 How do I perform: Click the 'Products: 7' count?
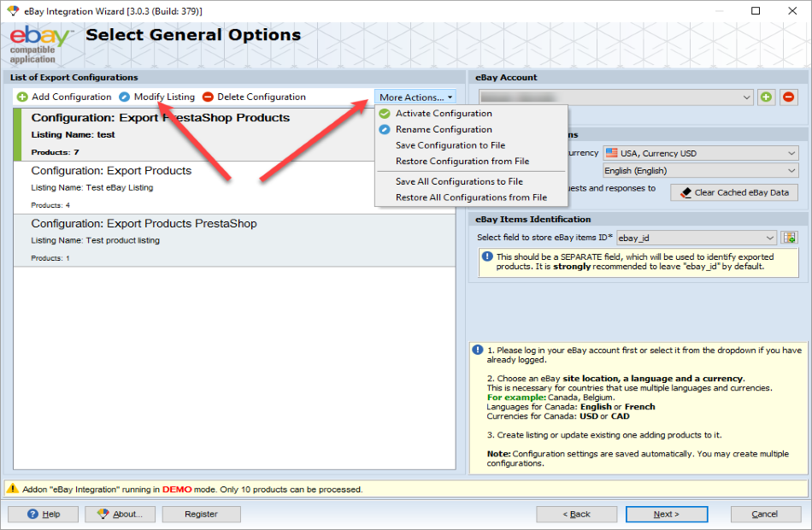tap(55, 152)
